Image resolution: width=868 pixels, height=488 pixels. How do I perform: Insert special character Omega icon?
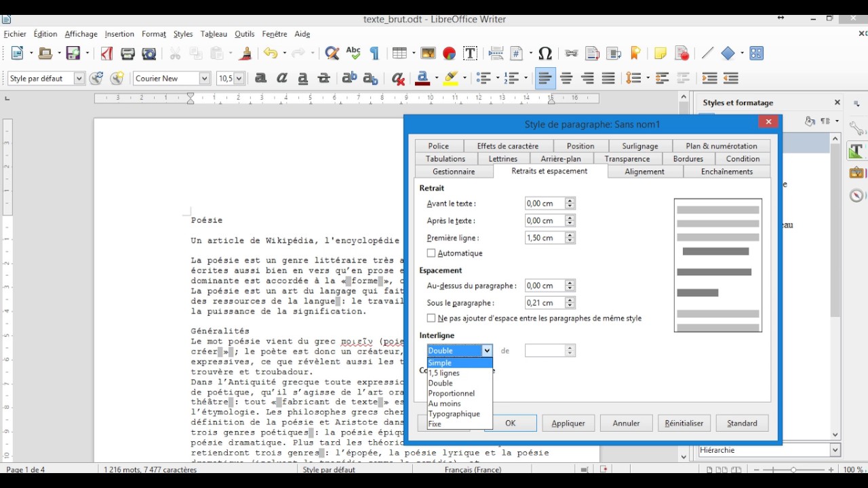(x=545, y=54)
